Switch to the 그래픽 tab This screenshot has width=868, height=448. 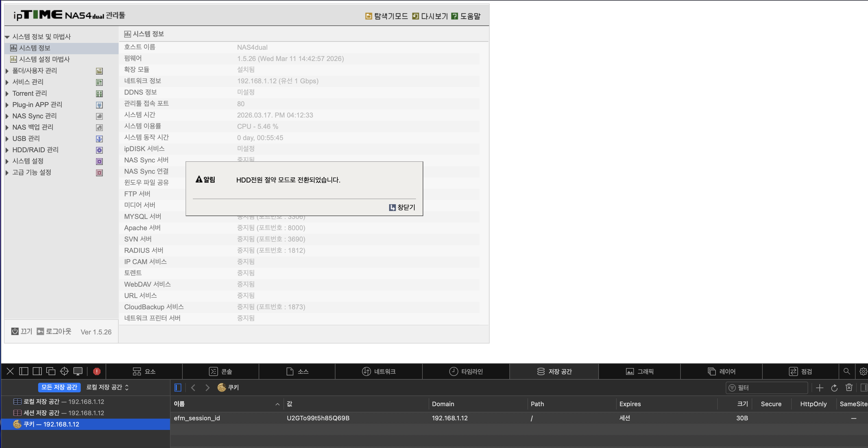[640, 371]
